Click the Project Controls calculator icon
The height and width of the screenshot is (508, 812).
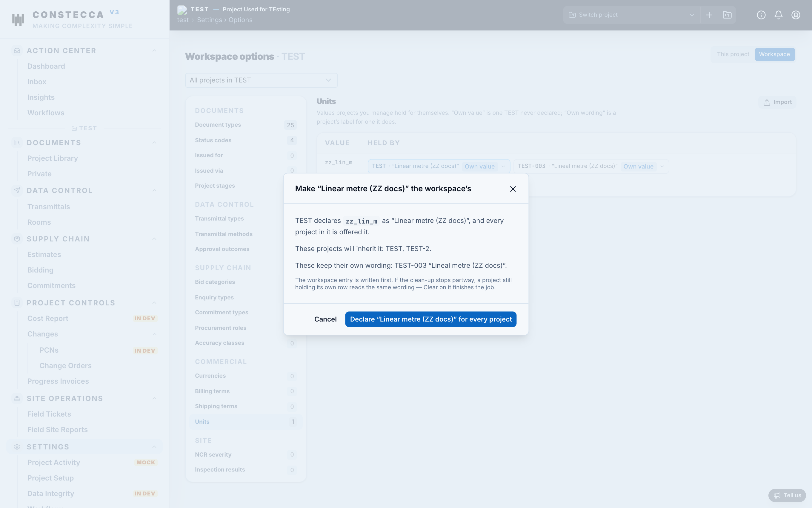(17, 303)
